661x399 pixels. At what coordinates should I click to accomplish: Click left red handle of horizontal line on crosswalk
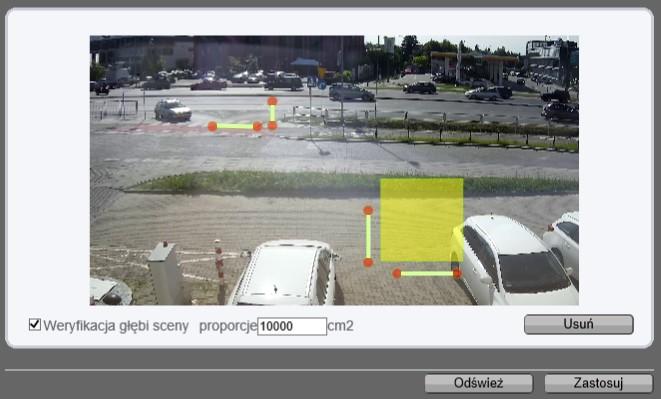coord(212,126)
